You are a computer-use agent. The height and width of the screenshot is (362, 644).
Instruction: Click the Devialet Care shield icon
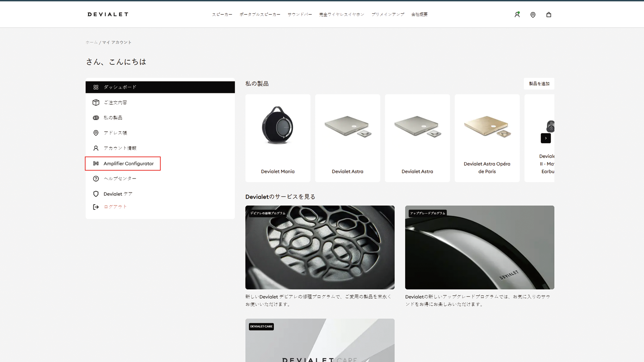coord(96,194)
